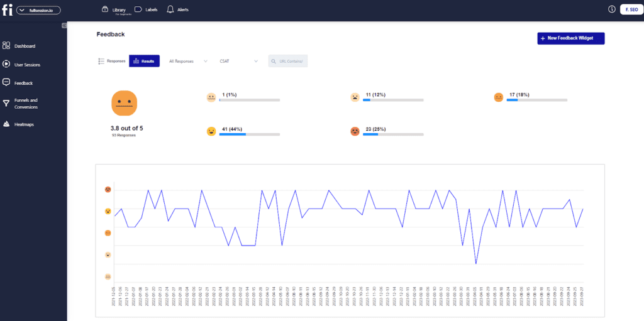The height and width of the screenshot is (321, 644).
Task: Open Labels from the top navigation
Action: point(146,9)
